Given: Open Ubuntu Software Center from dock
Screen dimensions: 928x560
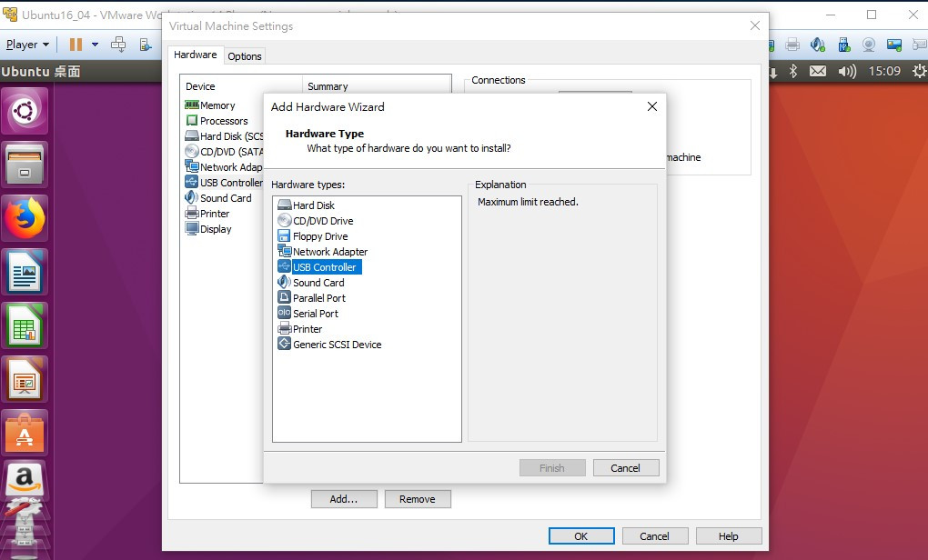Looking at the screenshot, I should click(x=25, y=433).
